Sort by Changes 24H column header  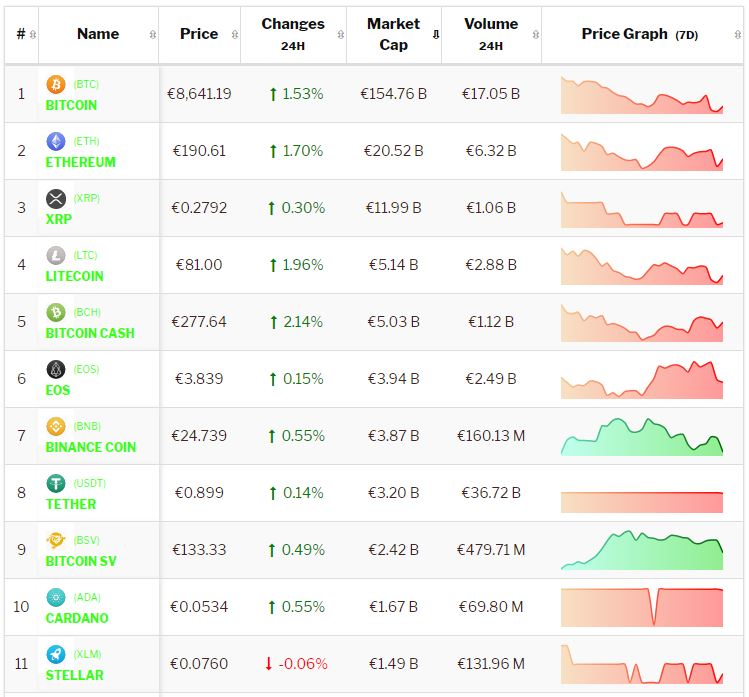click(x=293, y=34)
